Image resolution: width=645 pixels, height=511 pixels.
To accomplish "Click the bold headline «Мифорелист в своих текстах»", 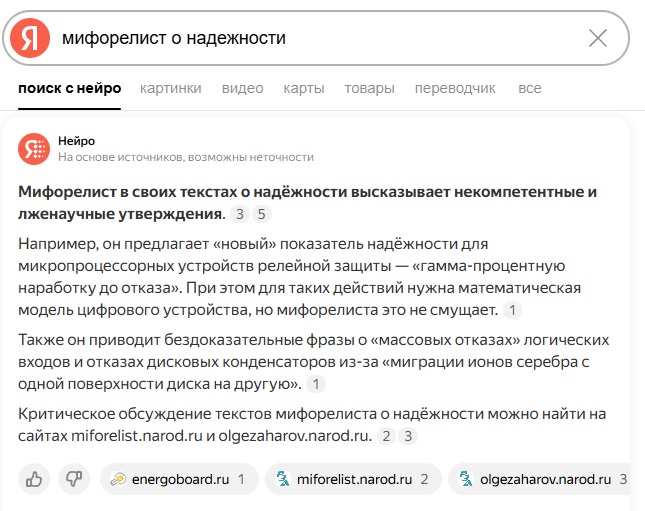I will point(307,203).
